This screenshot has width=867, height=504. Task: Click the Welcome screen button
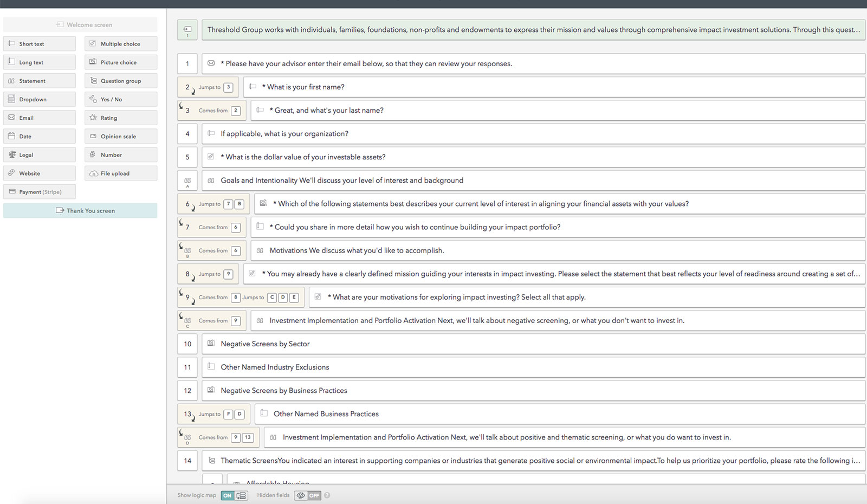[x=80, y=24]
